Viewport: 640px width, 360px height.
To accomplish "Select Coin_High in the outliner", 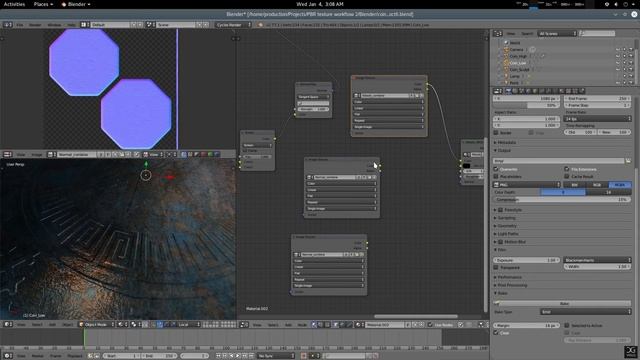I will click(518, 56).
